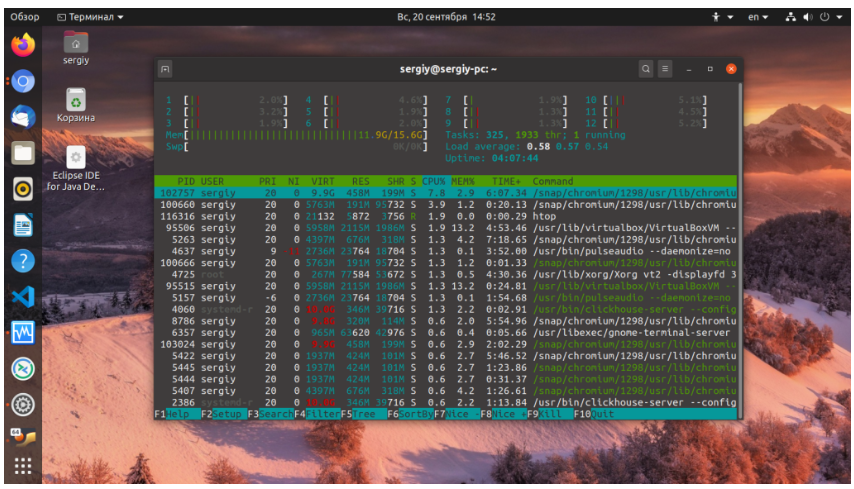854x489 pixels.
Task: Click the network icon in top bar
Action: [790, 17]
